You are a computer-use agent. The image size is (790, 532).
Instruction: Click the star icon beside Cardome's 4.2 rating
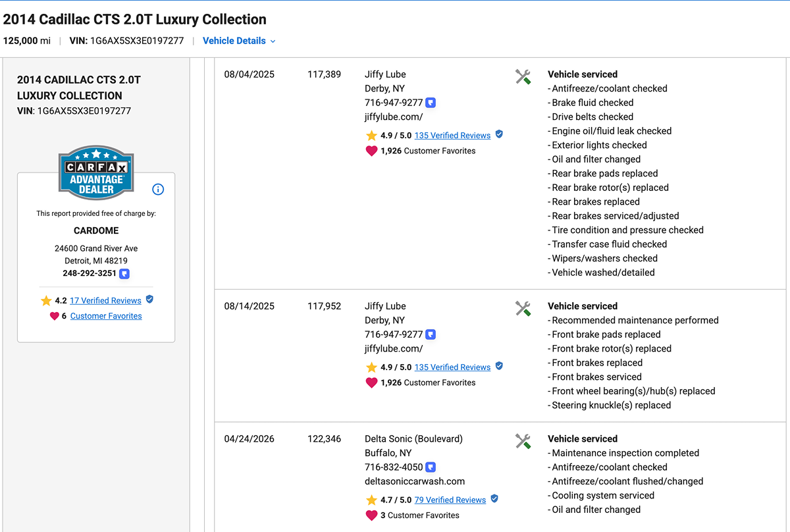point(46,300)
